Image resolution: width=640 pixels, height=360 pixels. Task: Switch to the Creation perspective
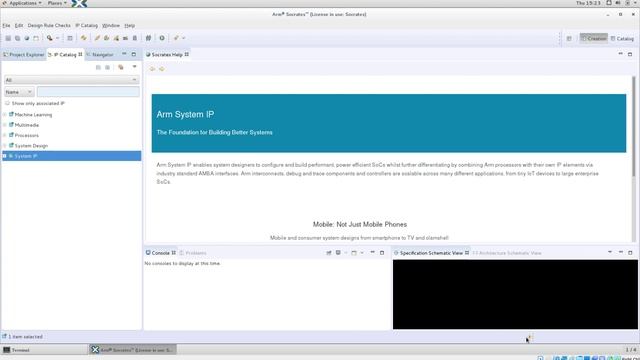[594, 38]
